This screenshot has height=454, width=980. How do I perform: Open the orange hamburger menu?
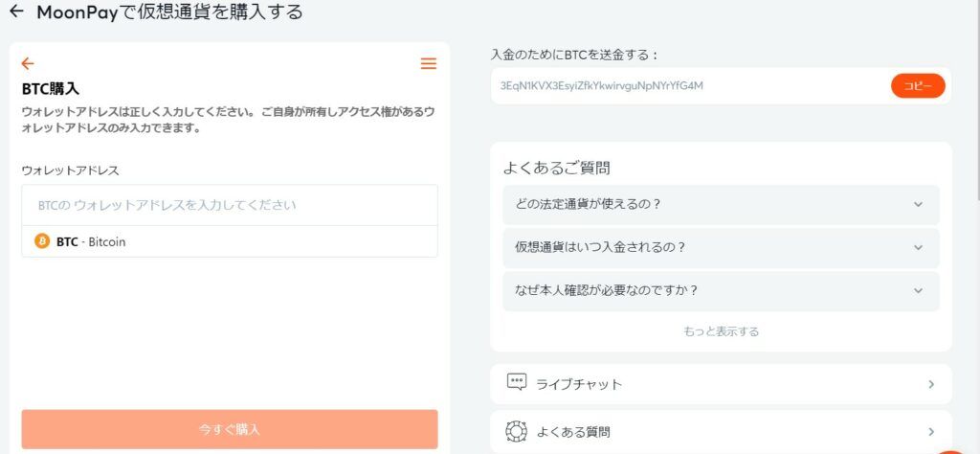tap(428, 63)
